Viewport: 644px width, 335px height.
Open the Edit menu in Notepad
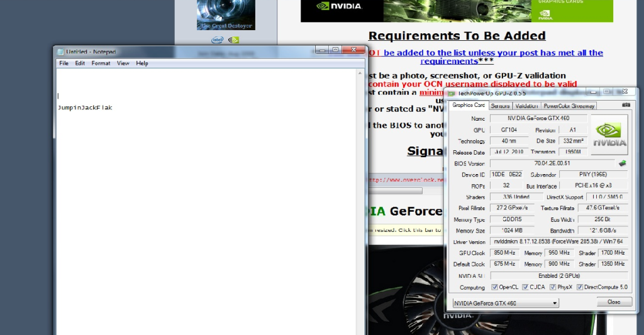coord(80,63)
